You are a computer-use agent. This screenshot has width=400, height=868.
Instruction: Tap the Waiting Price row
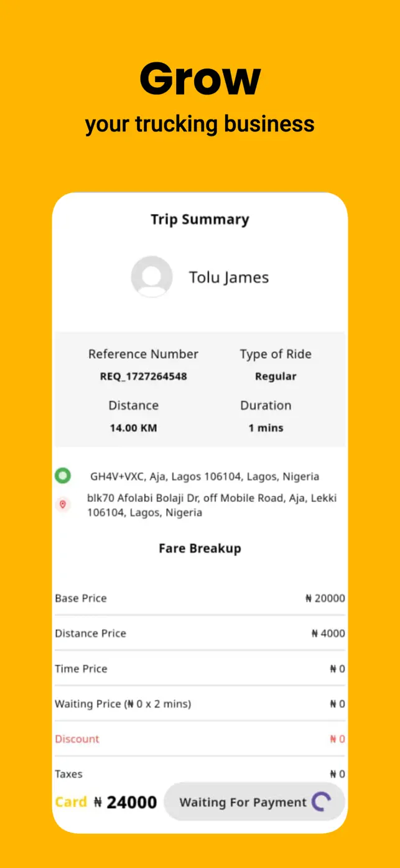click(200, 704)
